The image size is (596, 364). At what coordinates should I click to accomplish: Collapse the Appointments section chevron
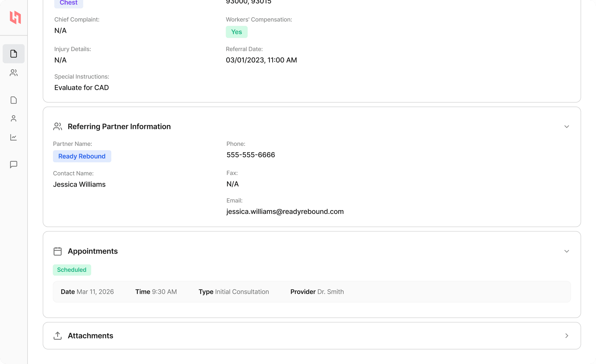(x=567, y=251)
